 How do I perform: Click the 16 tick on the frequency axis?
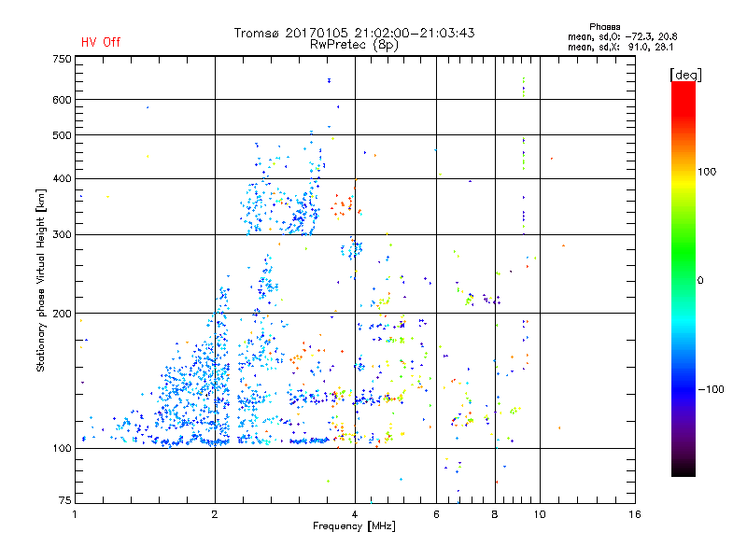(x=634, y=515)
